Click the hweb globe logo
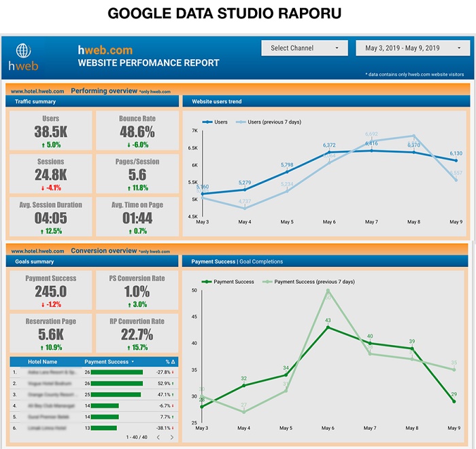Viewport: 476px width, 449px height. 22,52
